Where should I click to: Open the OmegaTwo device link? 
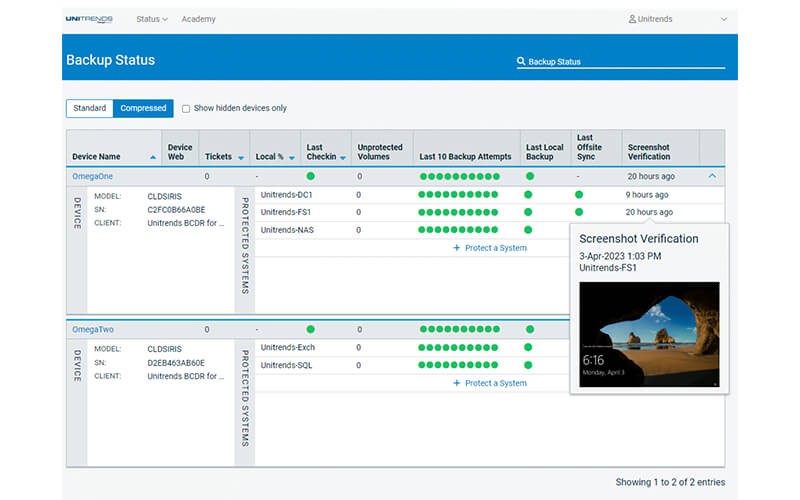coord(93,329)
